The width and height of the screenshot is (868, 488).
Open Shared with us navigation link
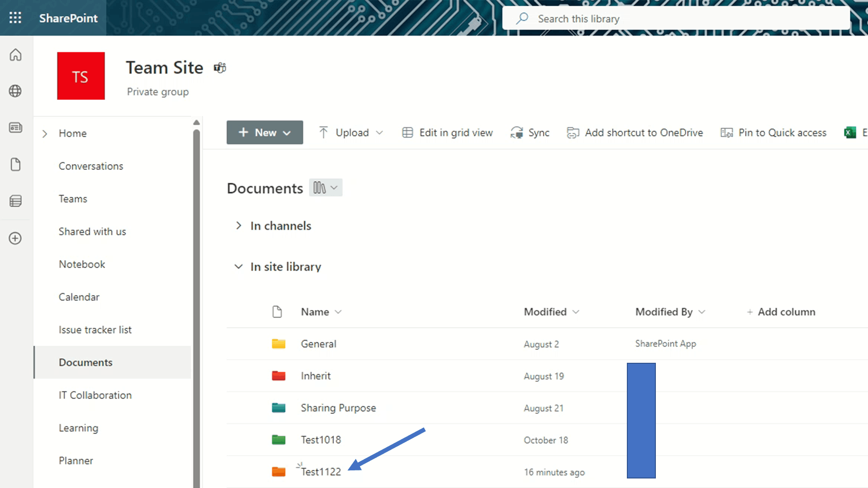(92, 231)
